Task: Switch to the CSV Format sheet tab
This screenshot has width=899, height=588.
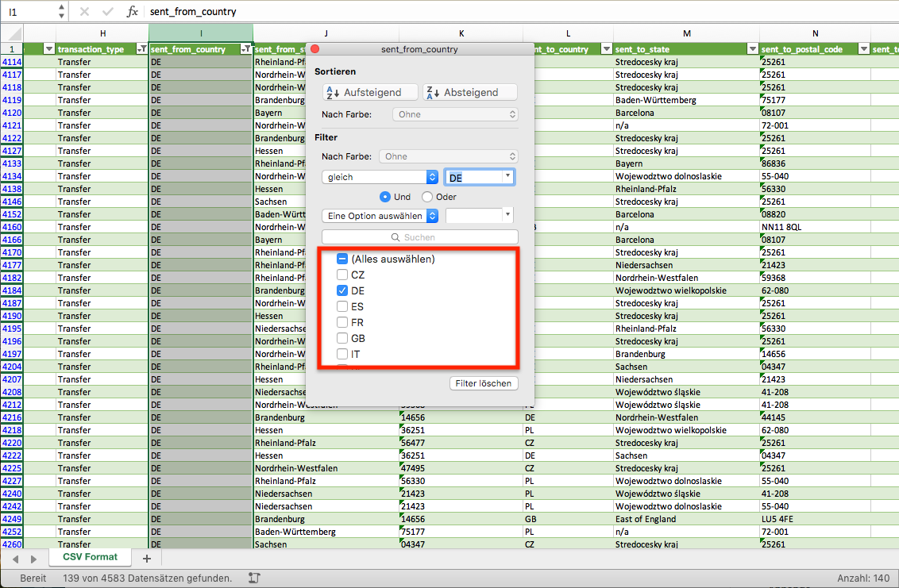Action: tap(90, 557)
